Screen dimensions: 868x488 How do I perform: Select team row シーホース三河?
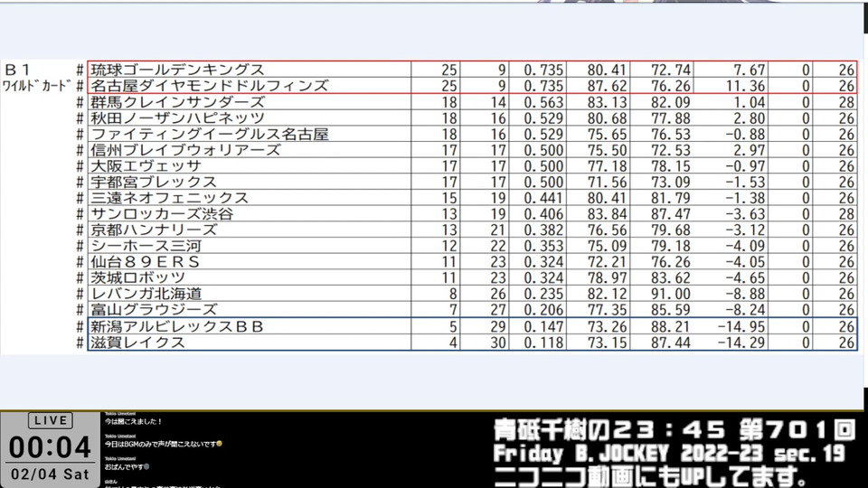coord(472,246)
